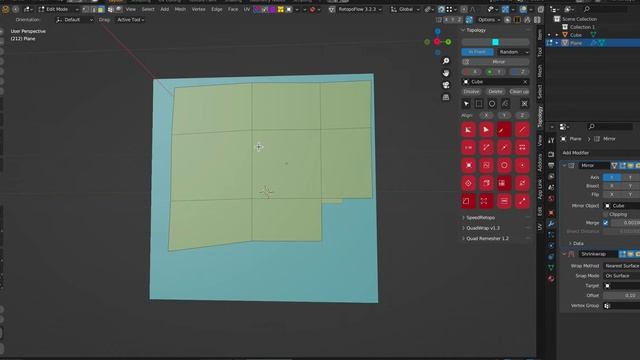Screen dimensions: 640x360
Task: Toggle Align X button
Action: 486,116
